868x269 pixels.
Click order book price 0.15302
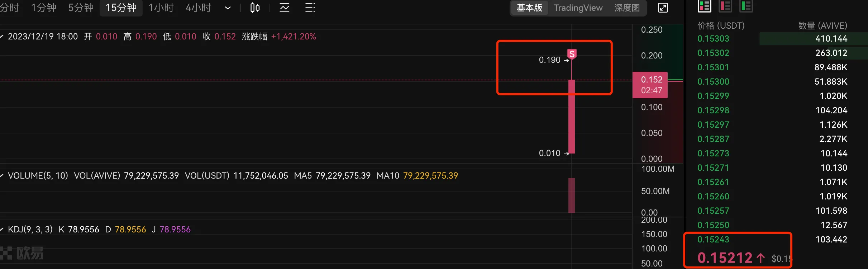tap(713, 53)
